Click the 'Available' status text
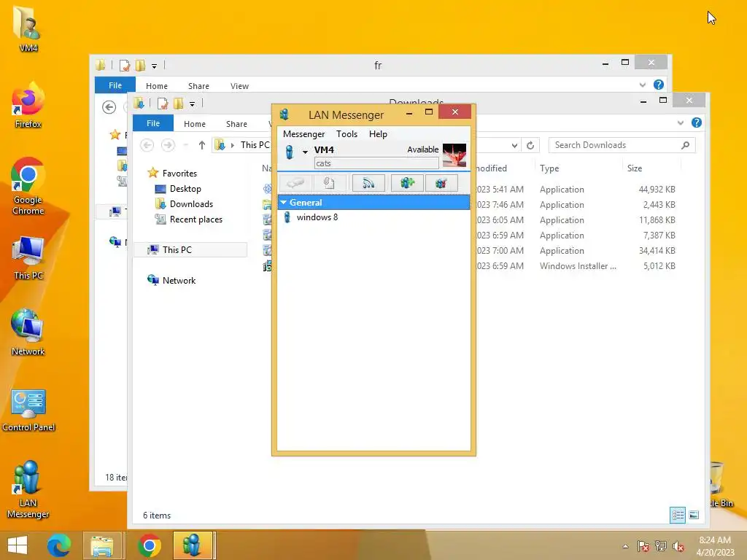 [422, 149]
